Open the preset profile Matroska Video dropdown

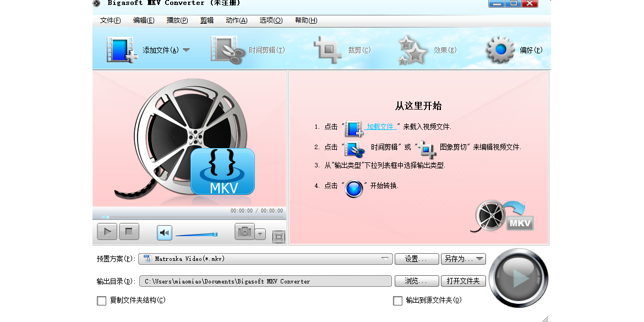(x=265, y=259)
